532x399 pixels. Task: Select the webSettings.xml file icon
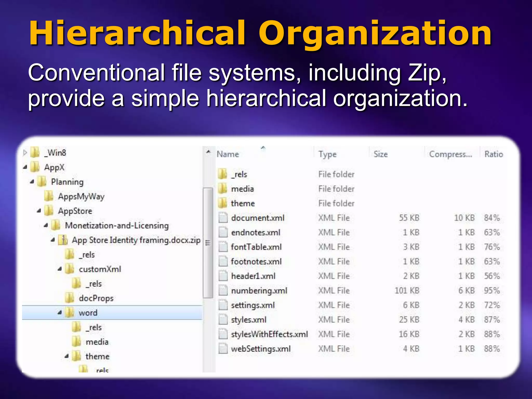[223, 349]
